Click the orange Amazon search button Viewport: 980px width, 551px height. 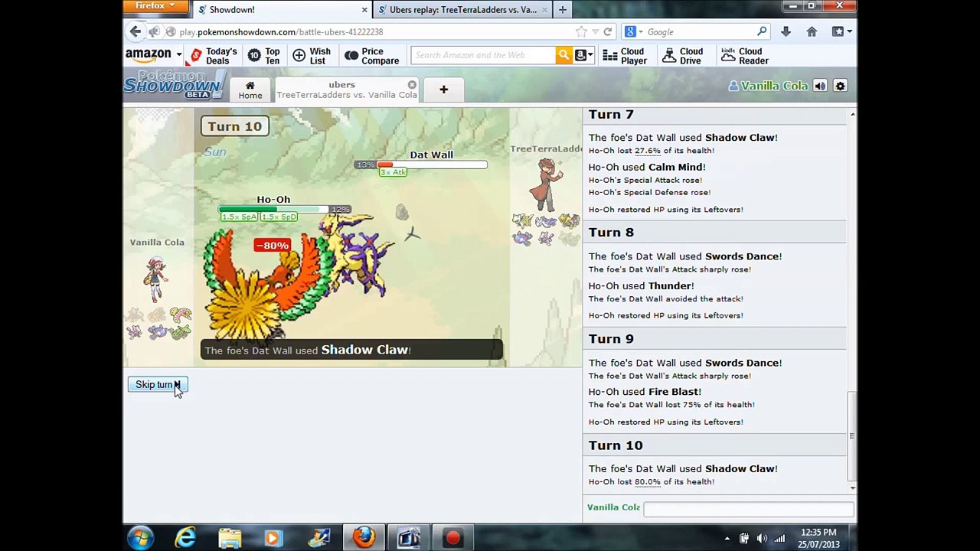(x=563, y=55)
